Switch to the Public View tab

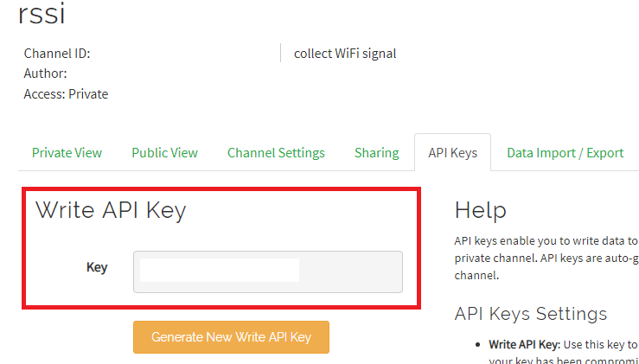[x=164, y=153]
